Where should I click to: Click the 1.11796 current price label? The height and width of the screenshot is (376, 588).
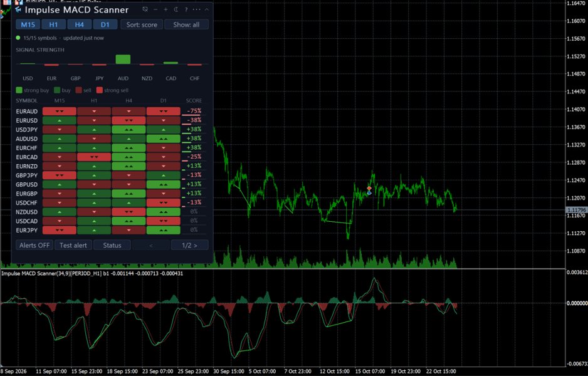[575, 211]
